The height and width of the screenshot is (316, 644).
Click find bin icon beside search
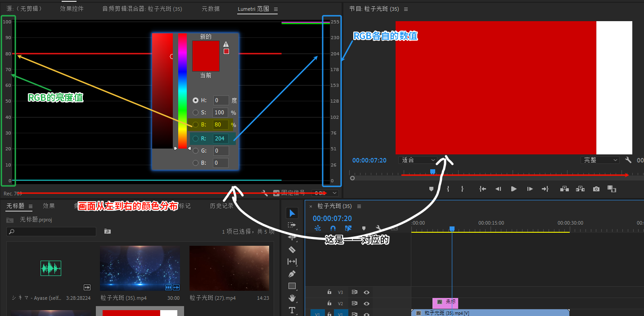pos(108,231)
